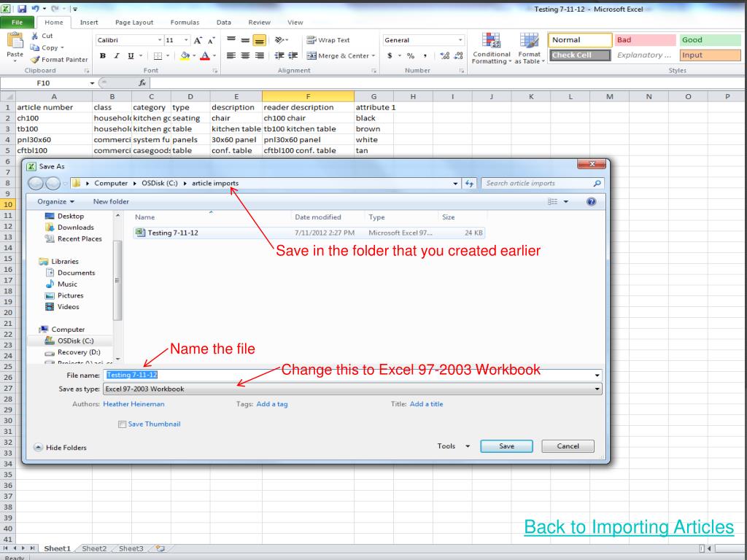Toggle Top Align button

[x=231, y=40]
